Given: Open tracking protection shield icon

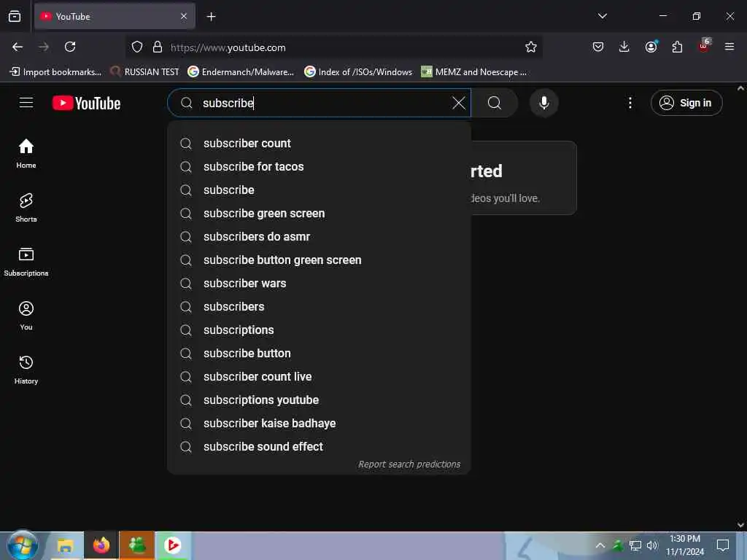Looking at the screenshot, I should coord(137,47).
